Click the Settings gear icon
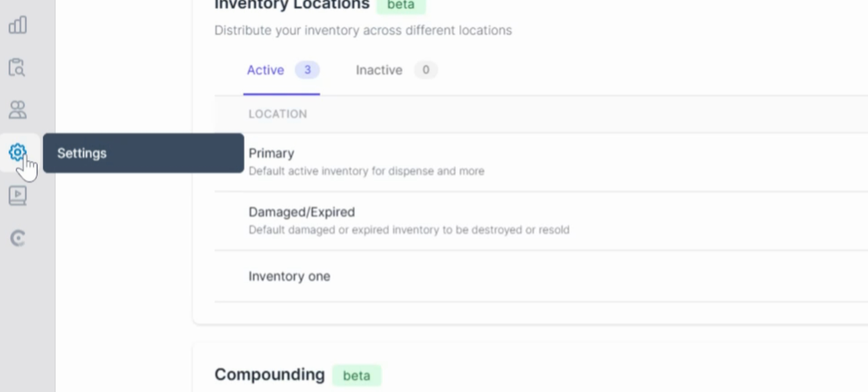The image size is (868, 392). coord(17,152)
